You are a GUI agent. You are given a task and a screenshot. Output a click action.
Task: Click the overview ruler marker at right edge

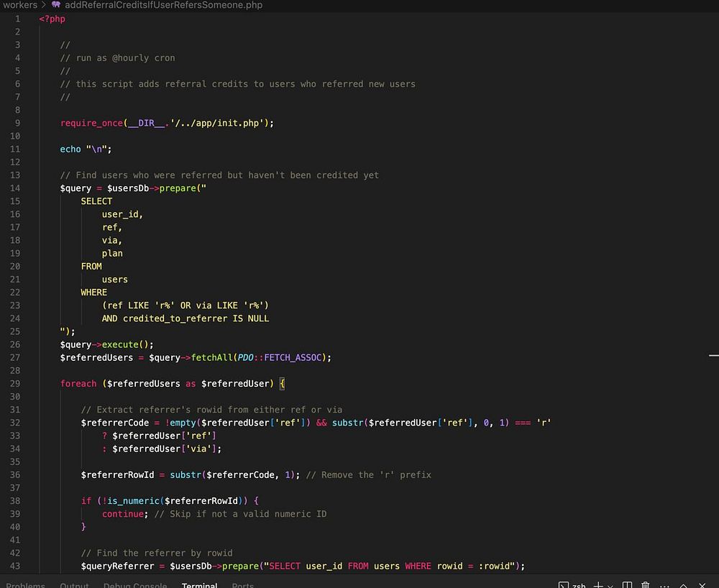pos(713,355)
